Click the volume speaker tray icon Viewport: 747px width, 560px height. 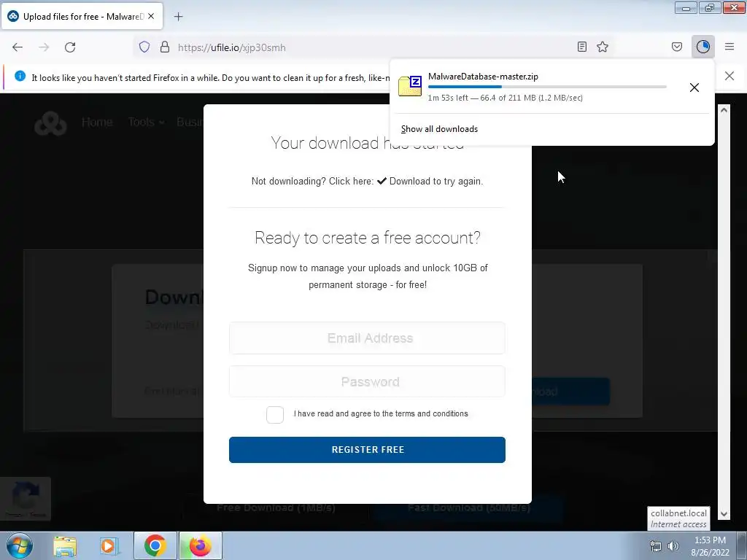click(x=673, y=546)
